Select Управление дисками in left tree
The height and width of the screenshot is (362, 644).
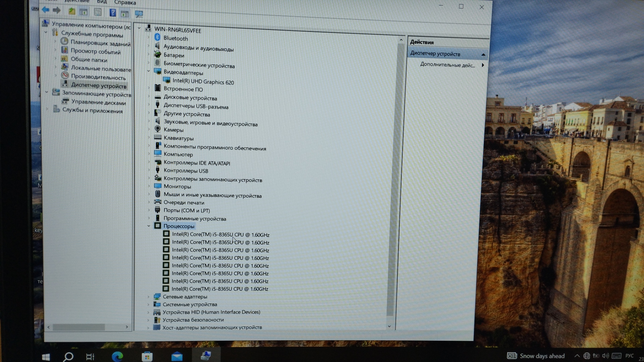pyautogui.click(x=98, y=103)
